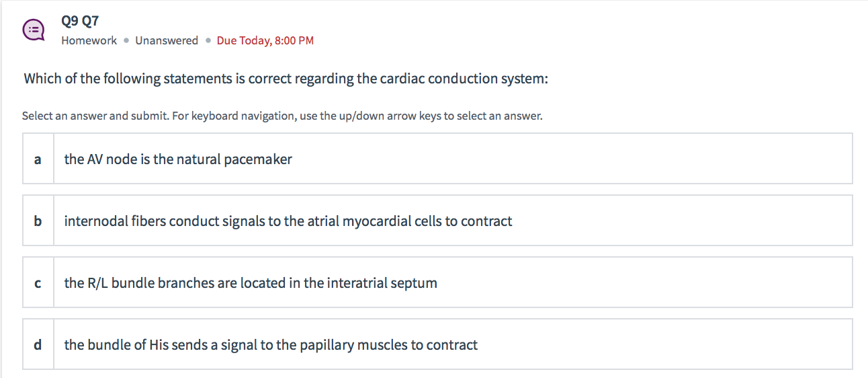Select letter box 'c' for bundle branches answer
Screen dimensions: 868x378
point(38,283)
